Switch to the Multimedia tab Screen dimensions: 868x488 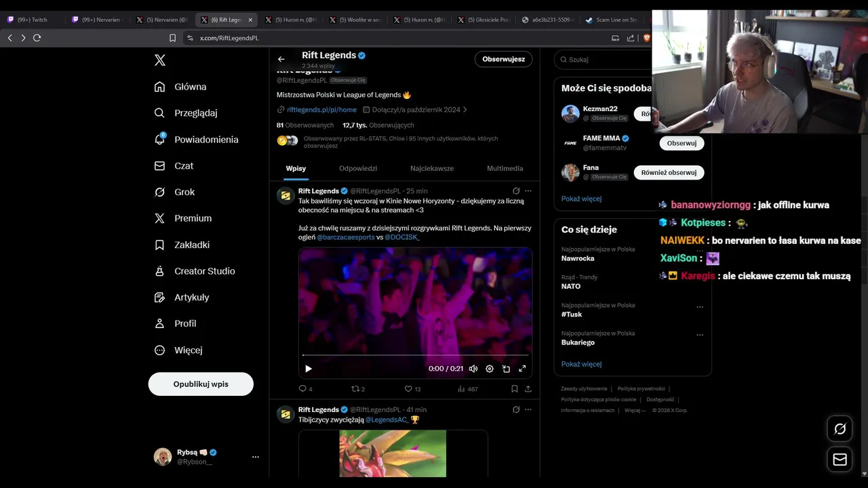pos(505,168)
